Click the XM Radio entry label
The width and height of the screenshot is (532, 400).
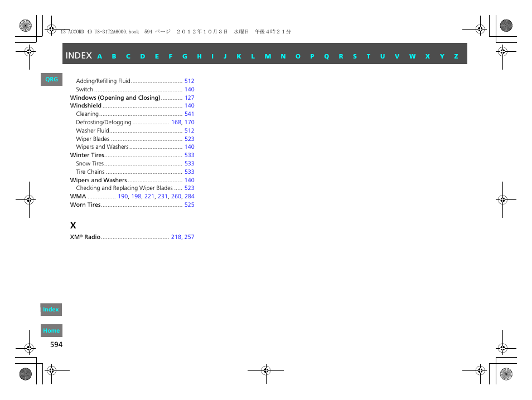[85, 237]
